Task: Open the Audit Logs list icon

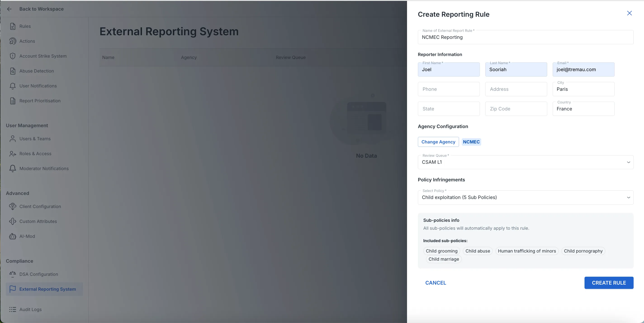Action: pos(12,309)
